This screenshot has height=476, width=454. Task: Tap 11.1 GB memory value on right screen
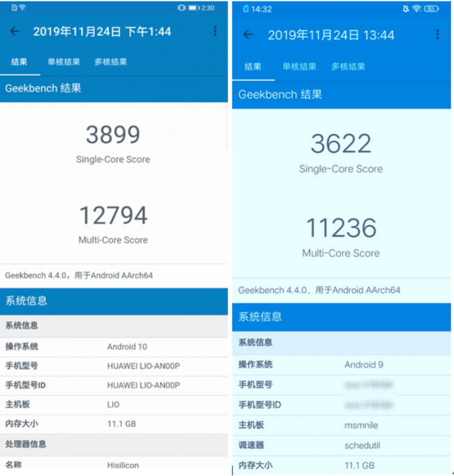coord(360,466)
